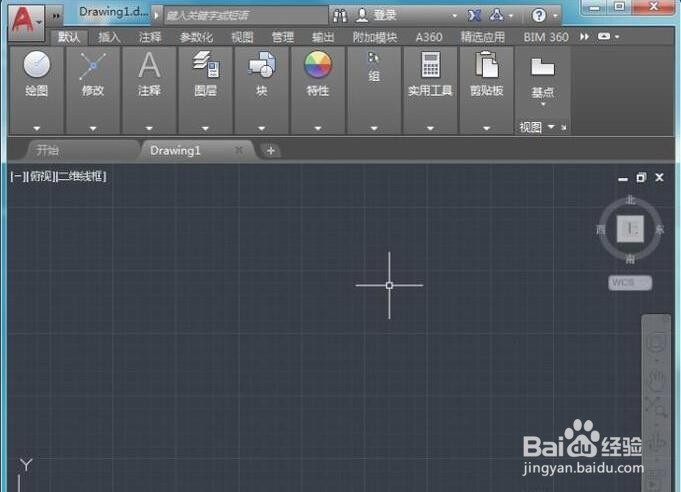The height and width of the screenshot is (492, 681).
Task: Expand the 特性 panel dropdown arrow
Action: coord(318,129)
